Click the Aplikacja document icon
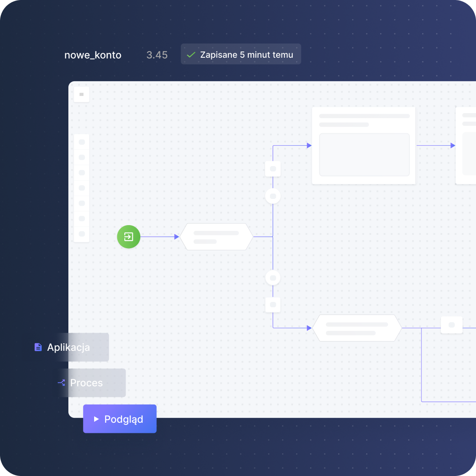The width and height of the screenshot is (476, 476). [38, 347]
